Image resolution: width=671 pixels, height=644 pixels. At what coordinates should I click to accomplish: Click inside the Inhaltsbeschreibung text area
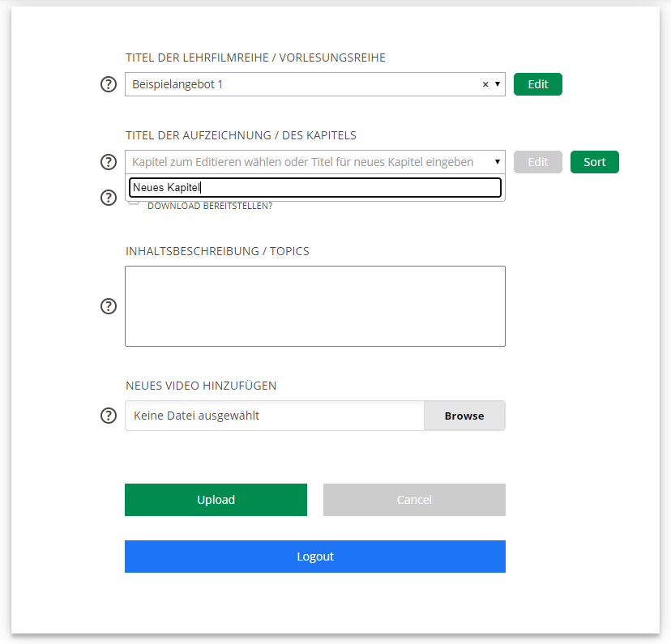314,306
